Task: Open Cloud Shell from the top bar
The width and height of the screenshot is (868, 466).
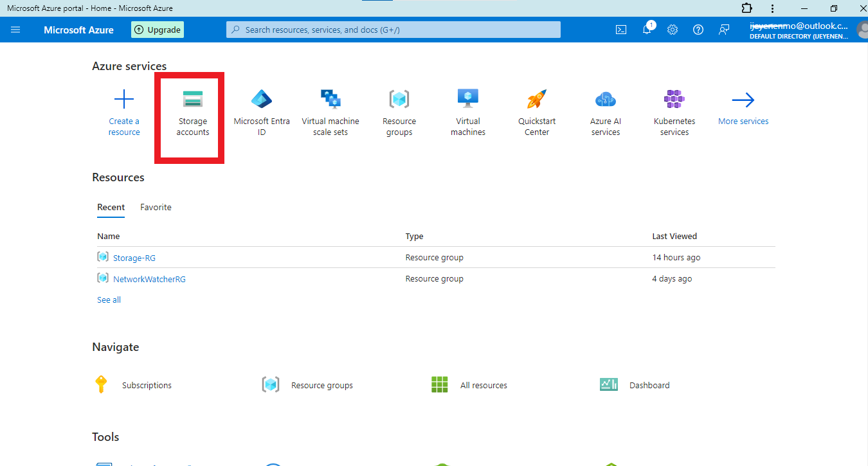Action: tap(621, 30)
